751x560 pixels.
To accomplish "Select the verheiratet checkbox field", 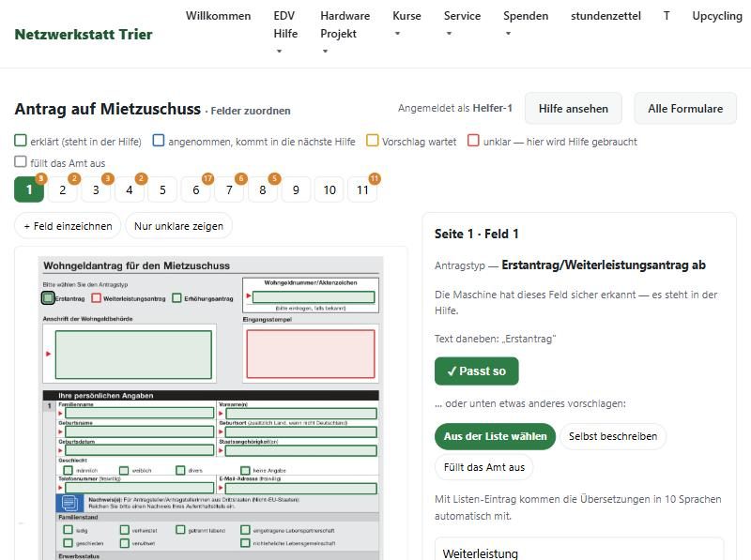I will click(x=125, y=529).
